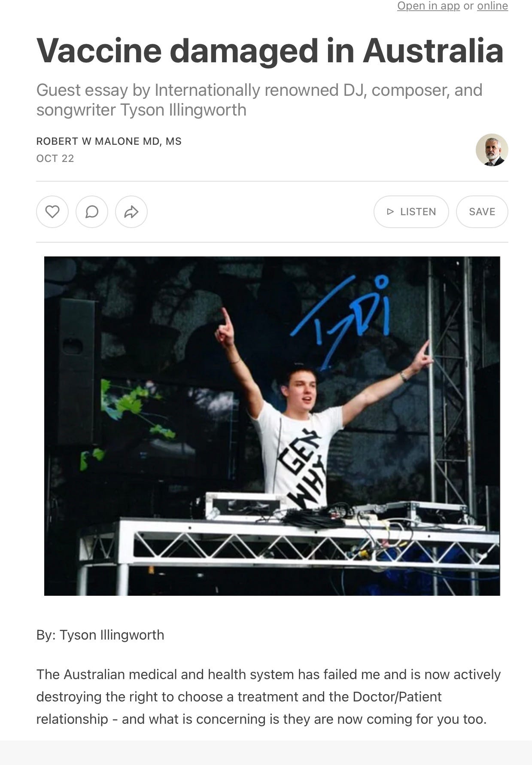Screen dimensions: 532x765
Task: View the article online
Action: tap(492, 6)
